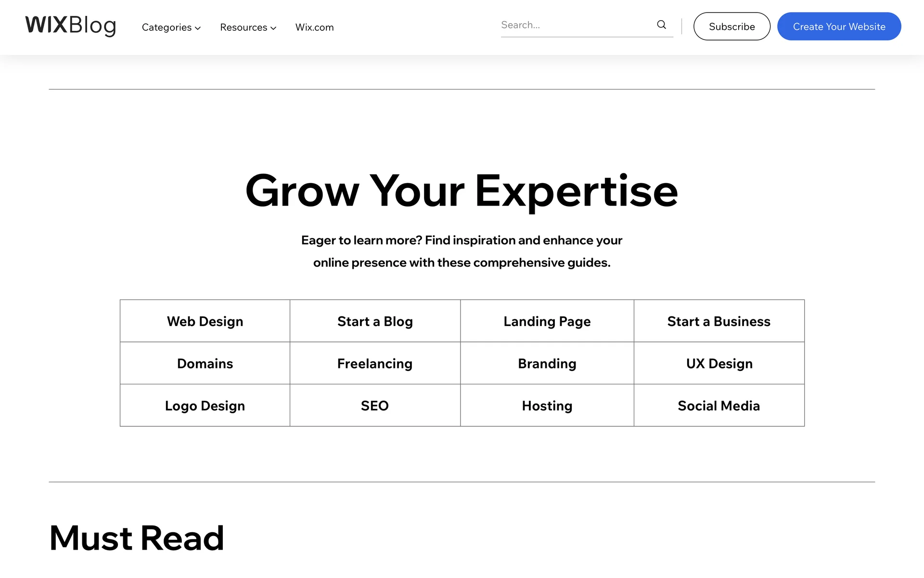Screen dimensions: 924x578
Task: Select the Hosting guide cell
Action: [547, 406]
